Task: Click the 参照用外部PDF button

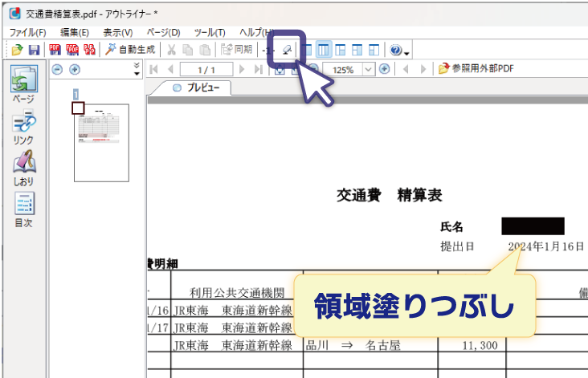Action: tap(476, 70)
